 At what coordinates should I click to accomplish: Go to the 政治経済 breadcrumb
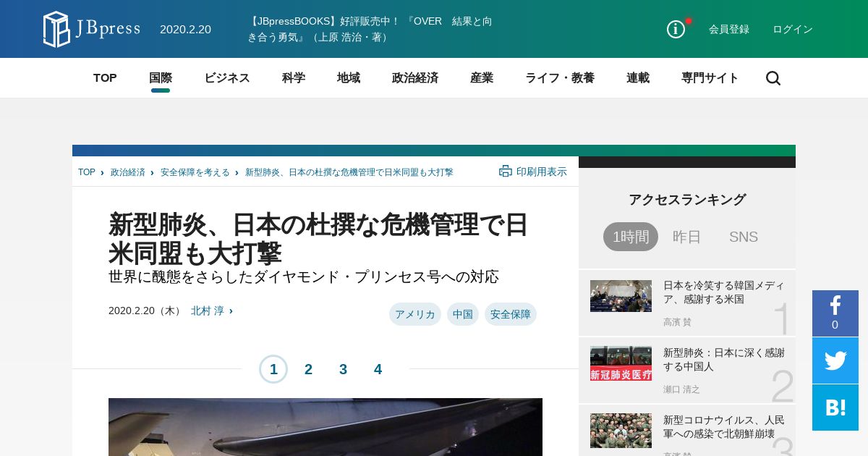coord(128,172)
